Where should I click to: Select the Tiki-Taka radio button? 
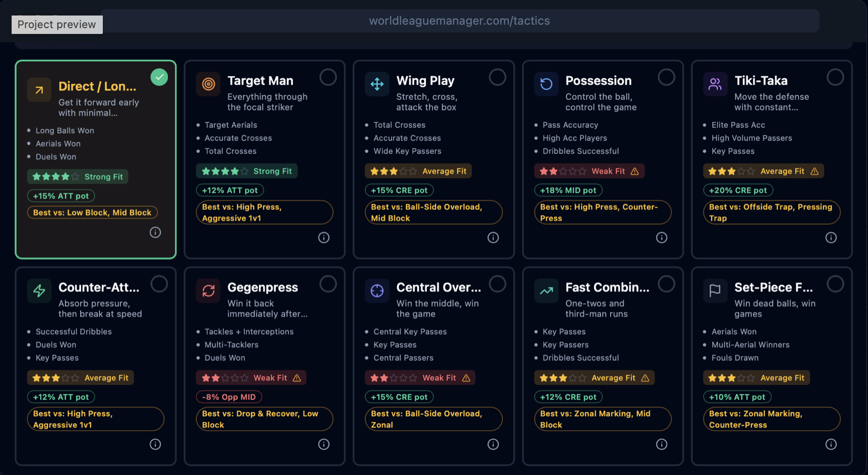pos(835,77)
